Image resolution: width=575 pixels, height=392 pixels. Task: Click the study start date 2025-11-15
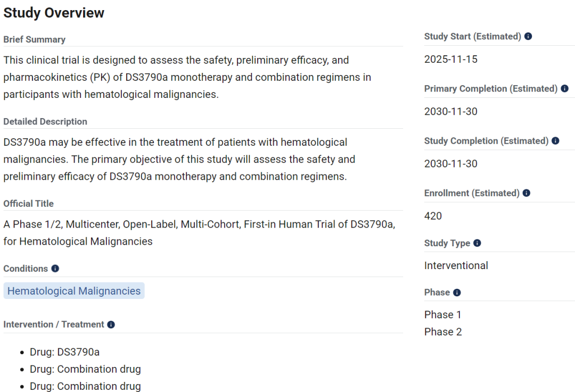pos(451,60)
